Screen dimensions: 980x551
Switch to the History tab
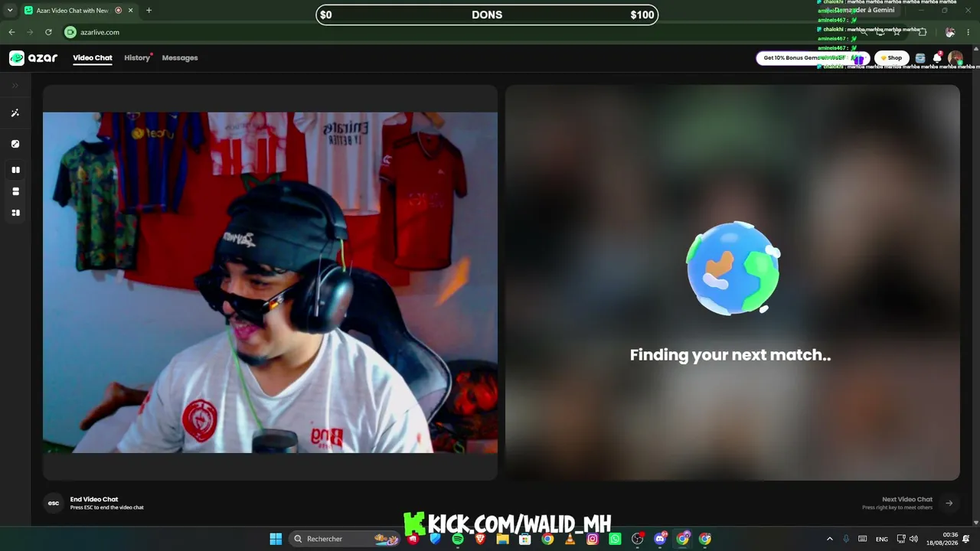click(x=137, y=58)
